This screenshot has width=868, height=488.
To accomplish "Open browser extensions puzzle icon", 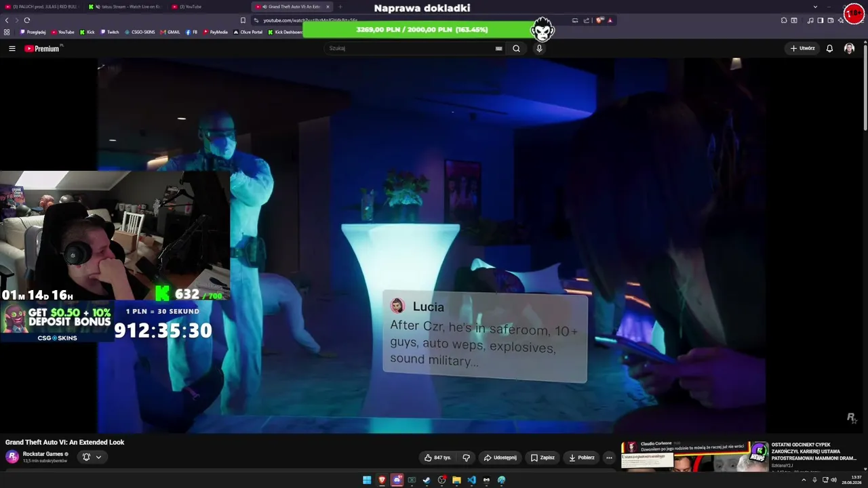I will pos(783,20).
